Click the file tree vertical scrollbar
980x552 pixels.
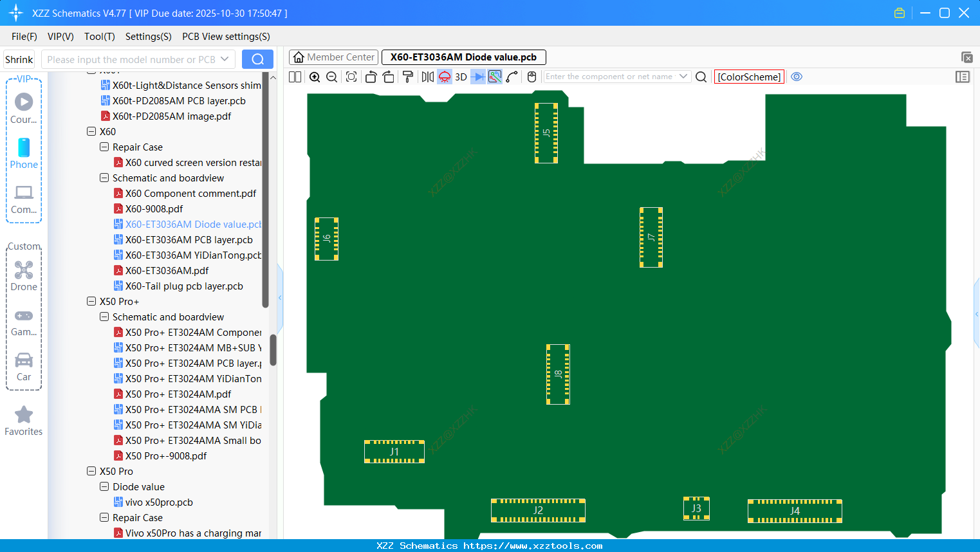click(x=273, y=350)
